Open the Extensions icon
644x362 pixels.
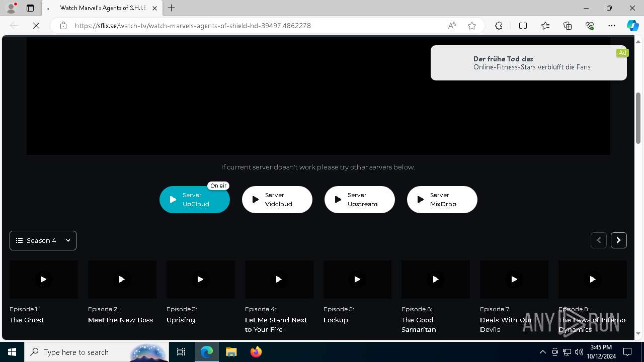pos(499,26)
